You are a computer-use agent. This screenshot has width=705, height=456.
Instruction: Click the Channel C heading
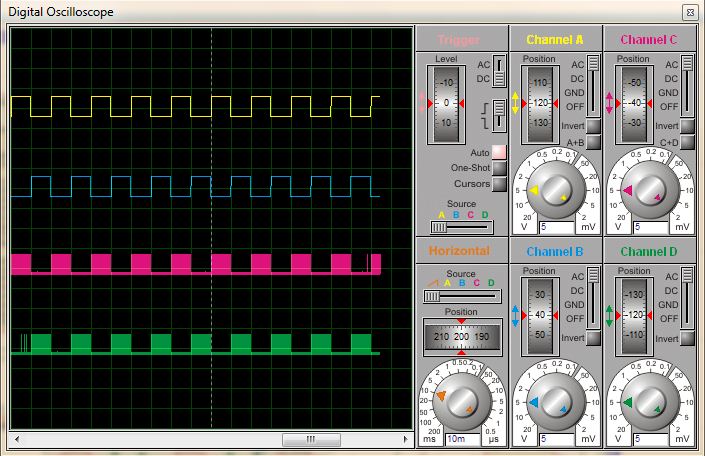click(648, 40)
